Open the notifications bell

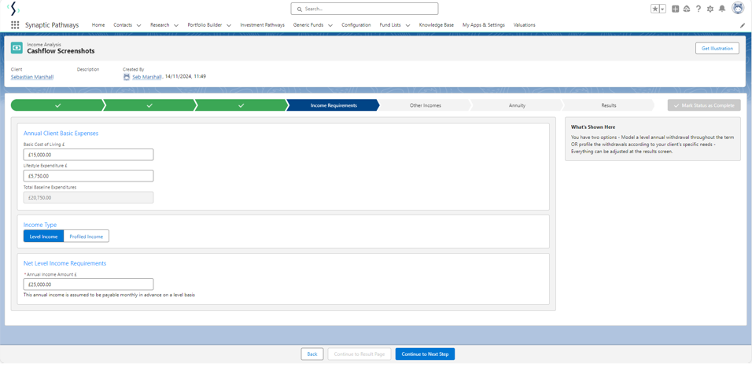tap(722, 9)
